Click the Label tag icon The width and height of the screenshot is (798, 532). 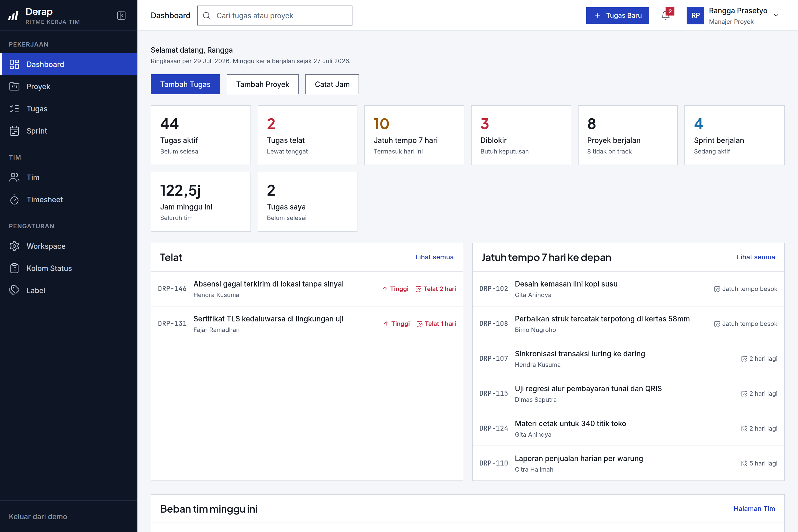click(x=14, y=290)
